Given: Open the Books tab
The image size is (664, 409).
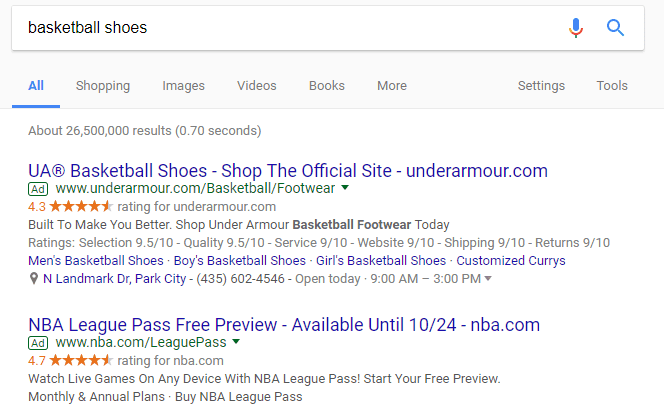Looking at the screenshot, I should pos(326,86).
